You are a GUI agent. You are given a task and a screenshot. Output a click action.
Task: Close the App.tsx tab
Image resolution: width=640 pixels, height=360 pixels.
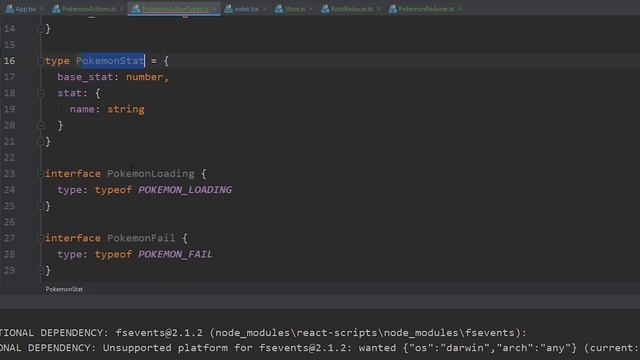click(42, 9)
